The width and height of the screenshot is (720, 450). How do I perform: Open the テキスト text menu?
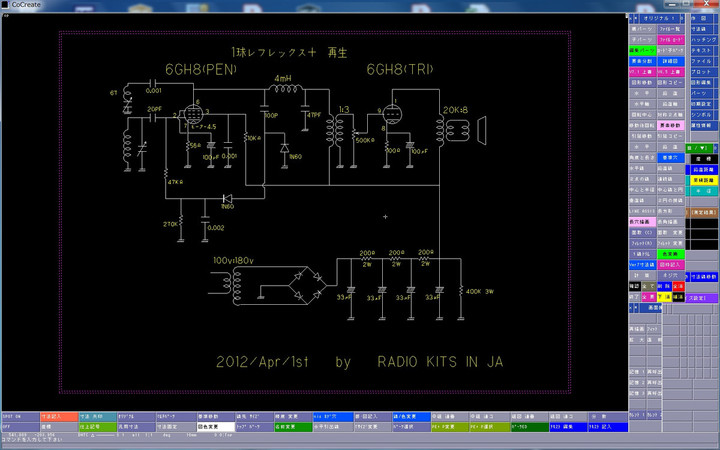(701, 49)
